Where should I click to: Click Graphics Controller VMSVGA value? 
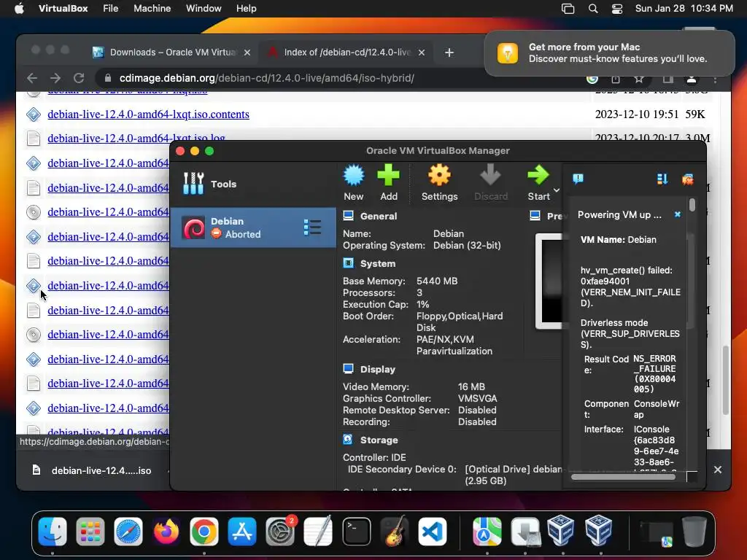coord(477,398)
